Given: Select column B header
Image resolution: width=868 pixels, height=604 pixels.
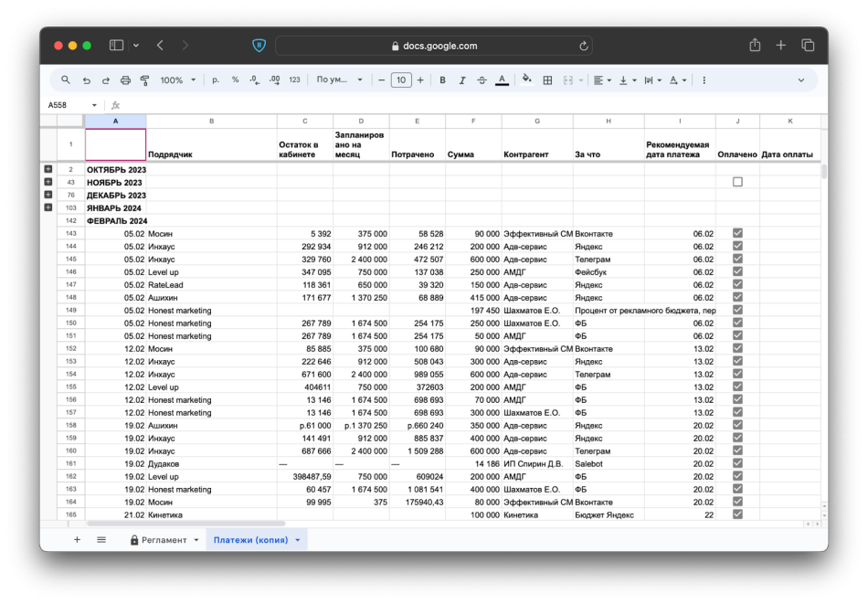Looking at the screenshot, I should click(211, 121).
